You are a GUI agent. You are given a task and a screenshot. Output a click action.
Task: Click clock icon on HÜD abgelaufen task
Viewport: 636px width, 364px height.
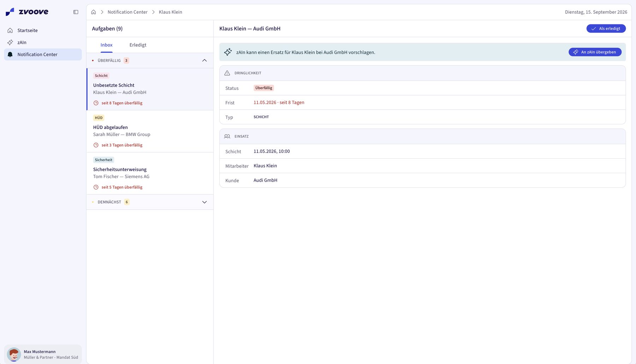coord(96,145)
